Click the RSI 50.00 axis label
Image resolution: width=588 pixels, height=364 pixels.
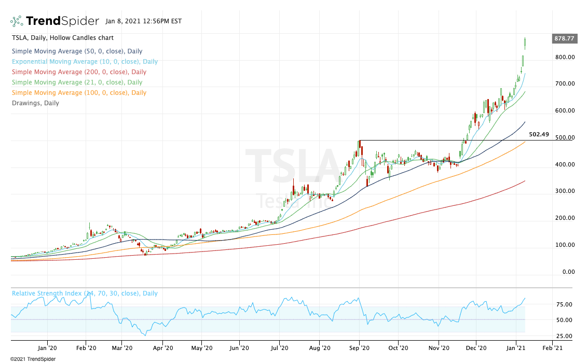click(x=564, y=320)
